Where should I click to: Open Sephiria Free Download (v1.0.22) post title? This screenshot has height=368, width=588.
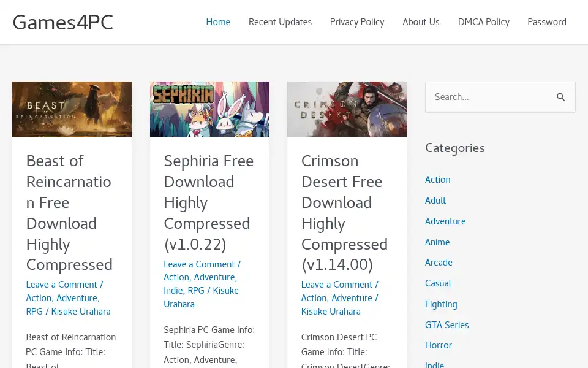click(x=209, y=203)
